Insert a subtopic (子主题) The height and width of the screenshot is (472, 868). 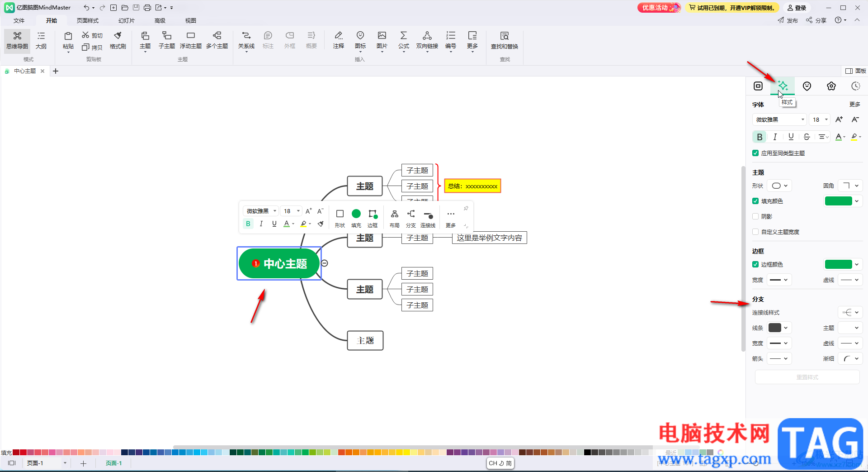click(x=167, y=41)
